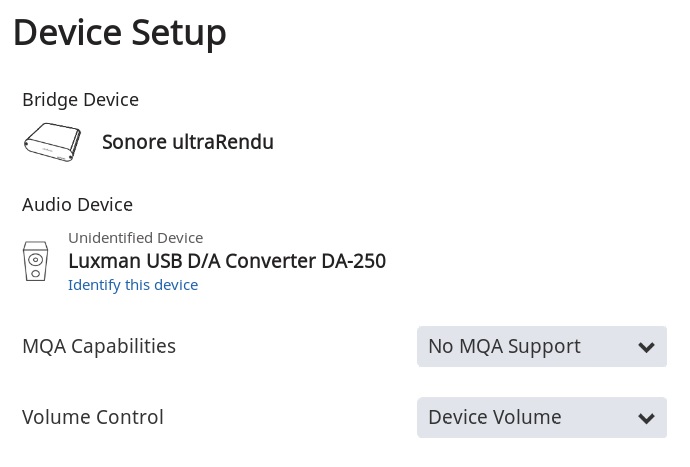Expand the MQA Capabilities dropdown
The height and width of the screenshot is (467, 690).
click(x=542, y=346)
